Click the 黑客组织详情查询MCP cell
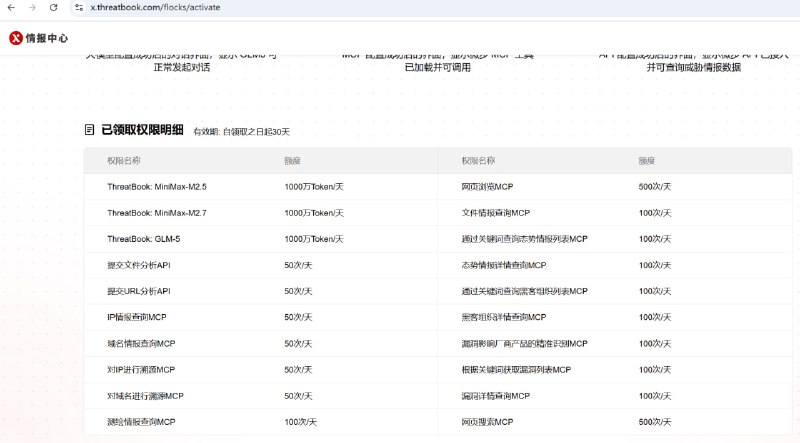Image resolution: width=800 pixels, height=443 pixels. point(504,317)
